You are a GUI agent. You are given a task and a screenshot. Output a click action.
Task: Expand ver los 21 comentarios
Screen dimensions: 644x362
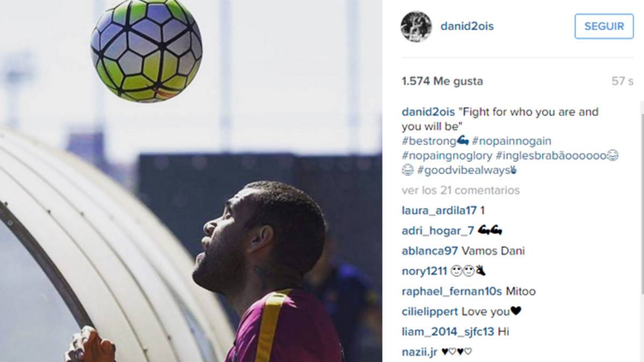click(x=461, y=190)
